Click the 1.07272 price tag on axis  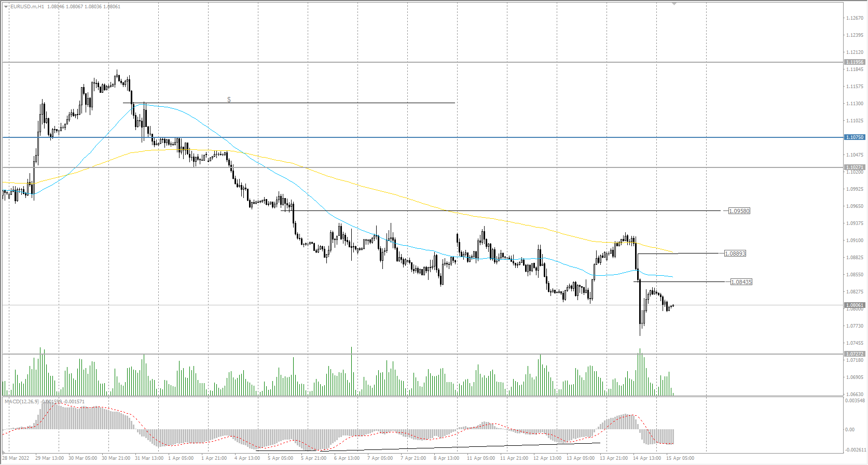coord(855,354)
